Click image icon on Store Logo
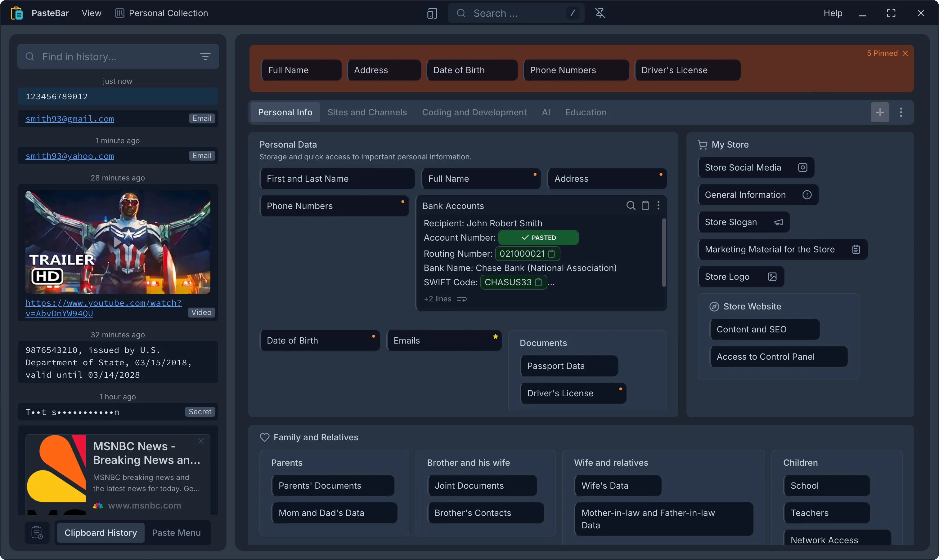The image size is (939, 560). [x=772, y=277]
